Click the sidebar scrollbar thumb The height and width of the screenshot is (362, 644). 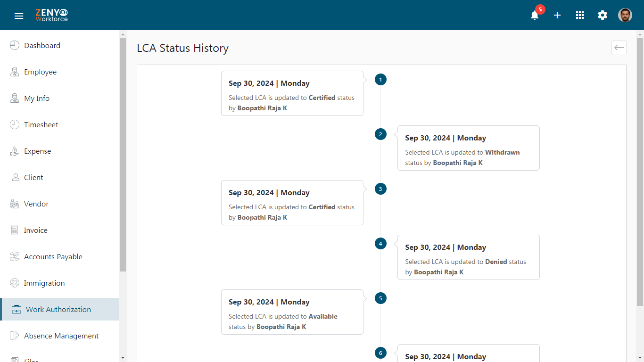pos(123,155)
